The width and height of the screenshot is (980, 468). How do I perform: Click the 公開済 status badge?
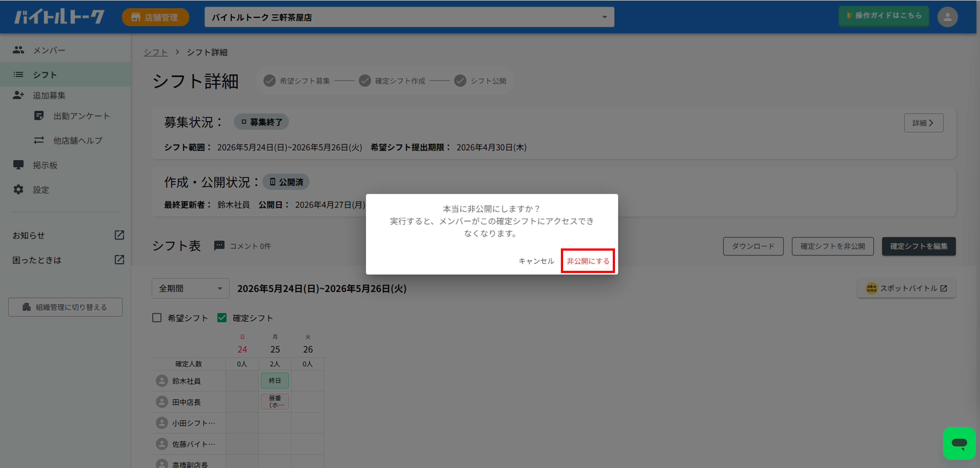tap(286, 182)
